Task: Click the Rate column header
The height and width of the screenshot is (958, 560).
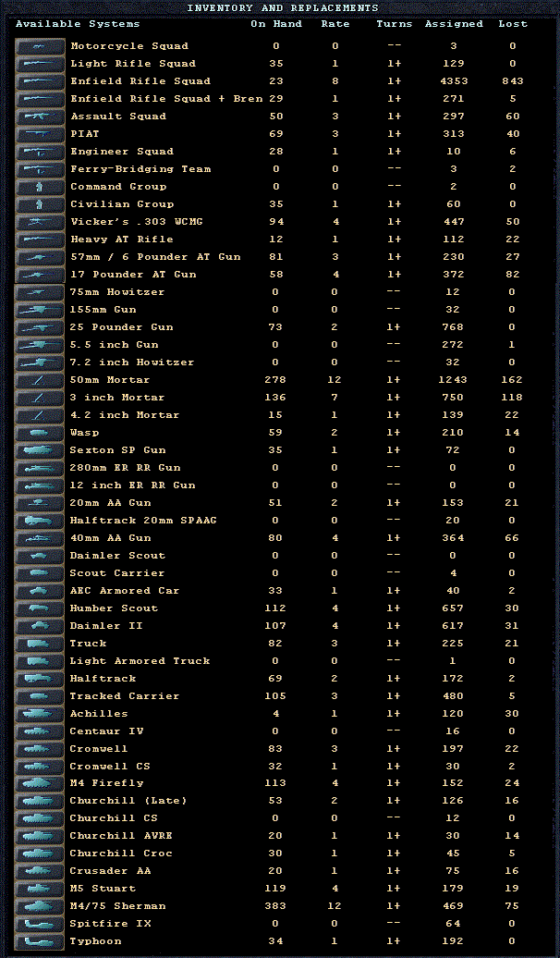Action: pyautogui.click(x=335, y=24)
